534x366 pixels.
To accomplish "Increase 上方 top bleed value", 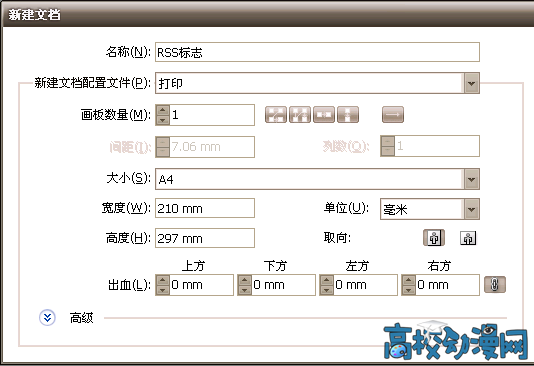I will [x=162, y=280].
